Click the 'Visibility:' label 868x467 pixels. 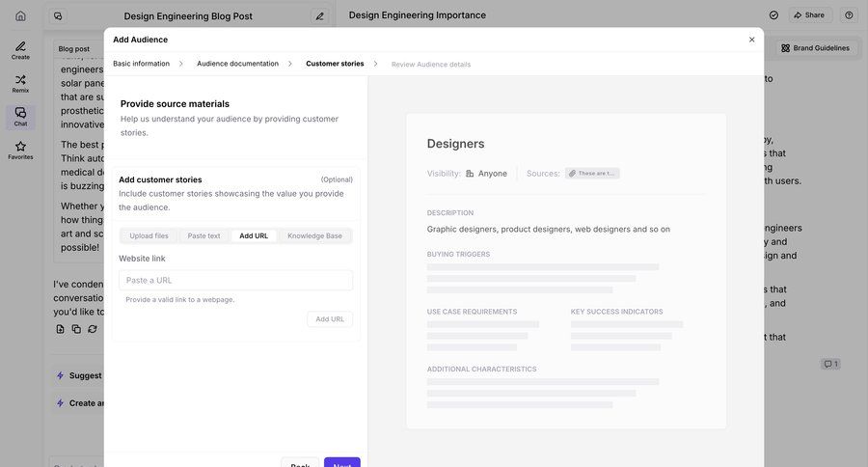point(444,174)
